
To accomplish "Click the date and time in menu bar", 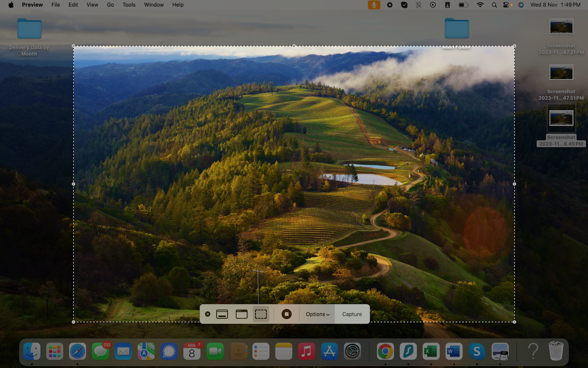I will tap(555, 5).
